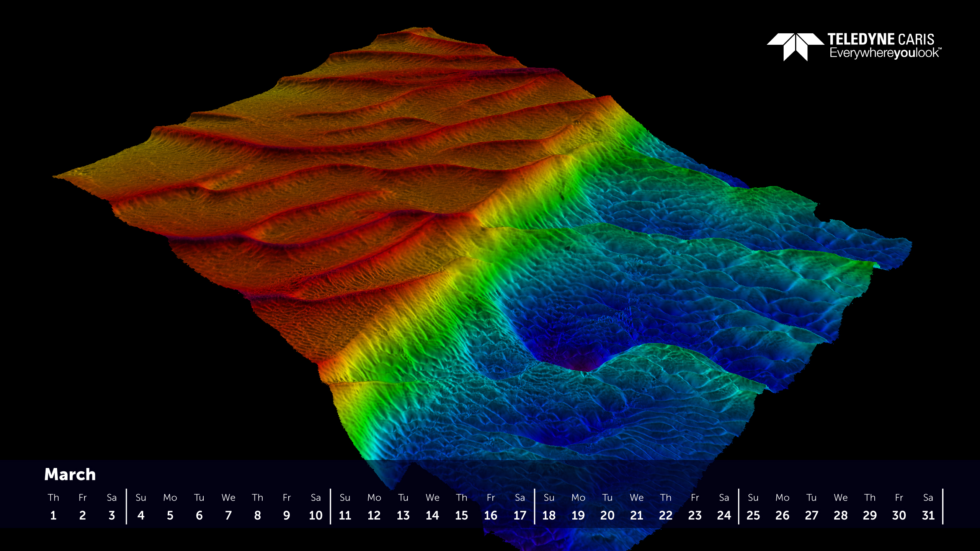
Task: Select calendar date 6 under Tu
Action: tap(199, 515)
